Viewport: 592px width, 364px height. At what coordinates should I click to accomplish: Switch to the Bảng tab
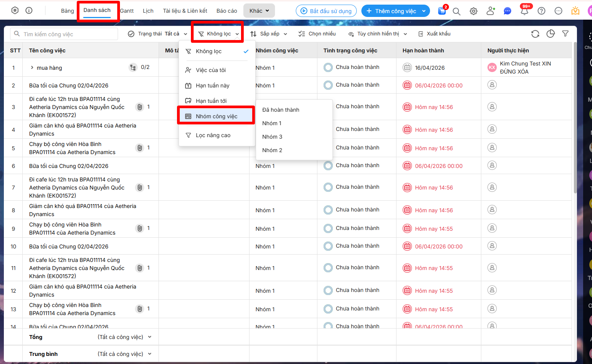(67, 11)
